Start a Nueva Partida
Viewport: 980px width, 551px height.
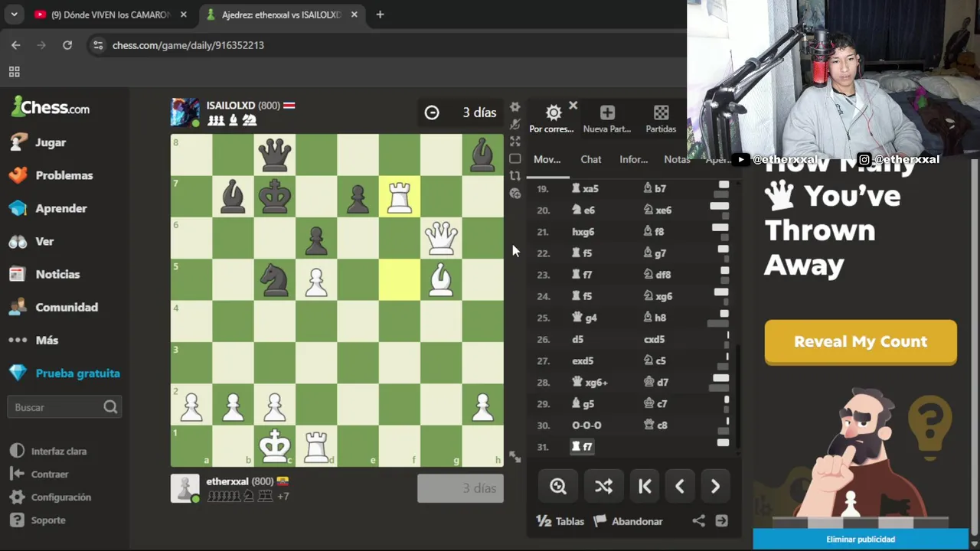[607, 119]
